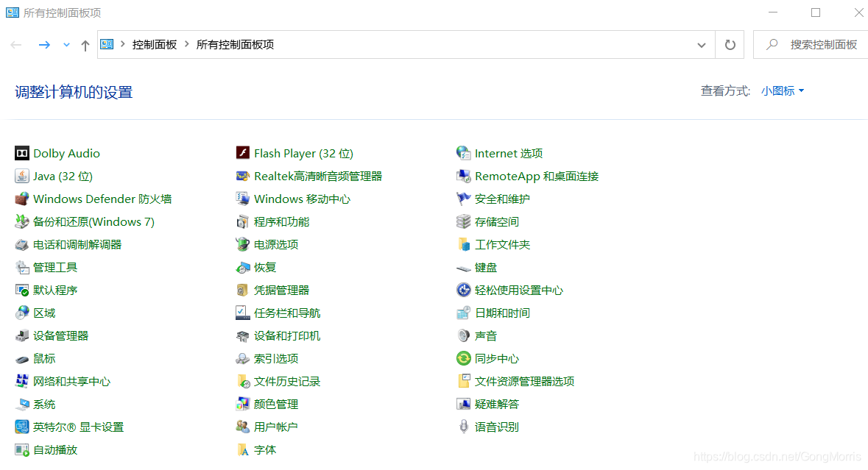868x470 pixels.
Task: Click the control panel icon in address bar
Action: pos(107,44)
